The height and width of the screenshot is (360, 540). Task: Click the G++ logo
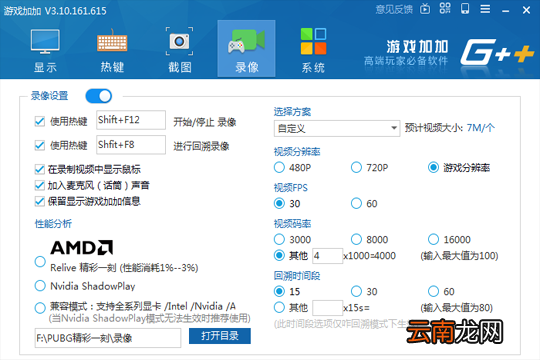[x=497, y=52]
